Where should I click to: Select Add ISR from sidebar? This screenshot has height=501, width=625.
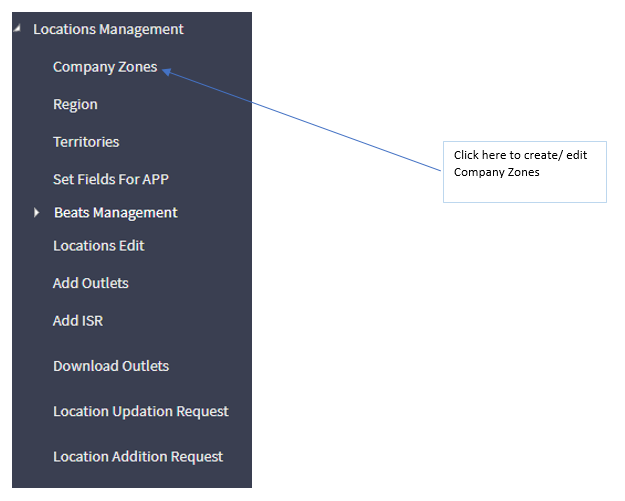click(x=78, y=321)
